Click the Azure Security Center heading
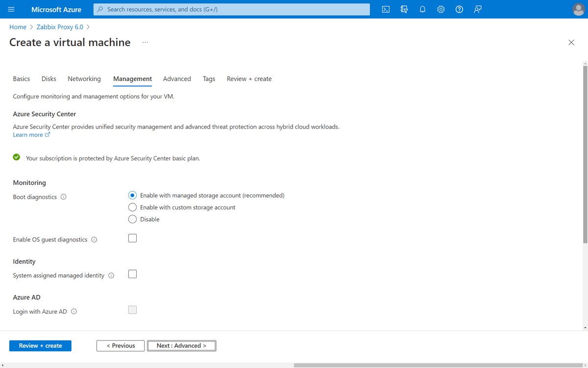588x368 pixels. [x=45, y=114]
